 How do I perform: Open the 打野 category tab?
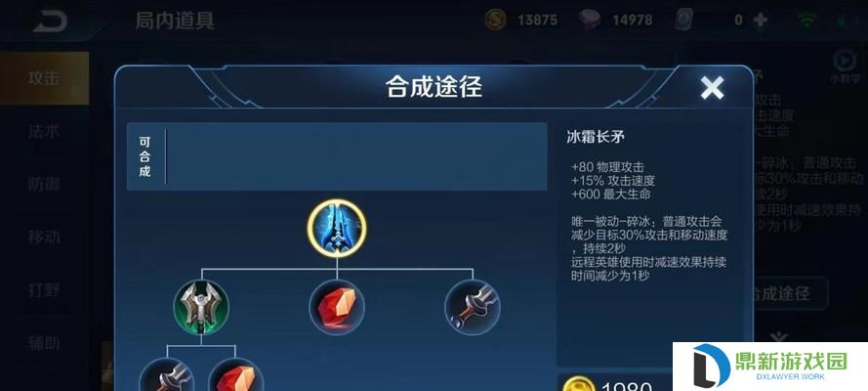44,289
